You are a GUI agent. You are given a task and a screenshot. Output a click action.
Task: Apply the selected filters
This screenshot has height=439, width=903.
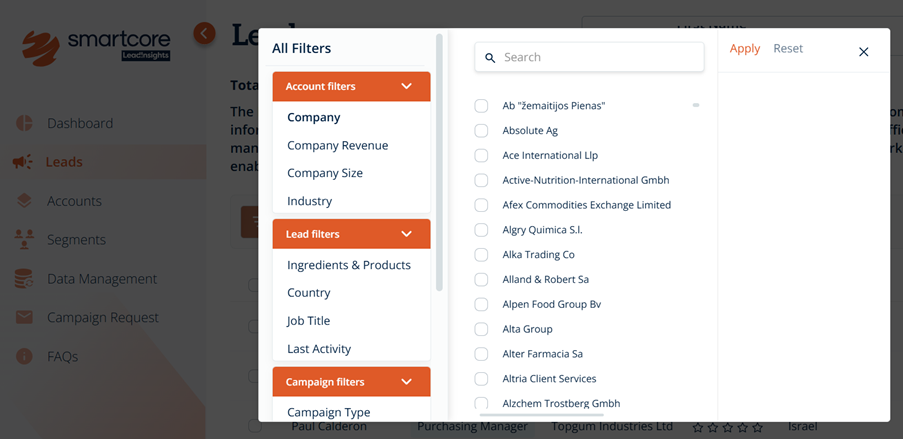(744, 49)
